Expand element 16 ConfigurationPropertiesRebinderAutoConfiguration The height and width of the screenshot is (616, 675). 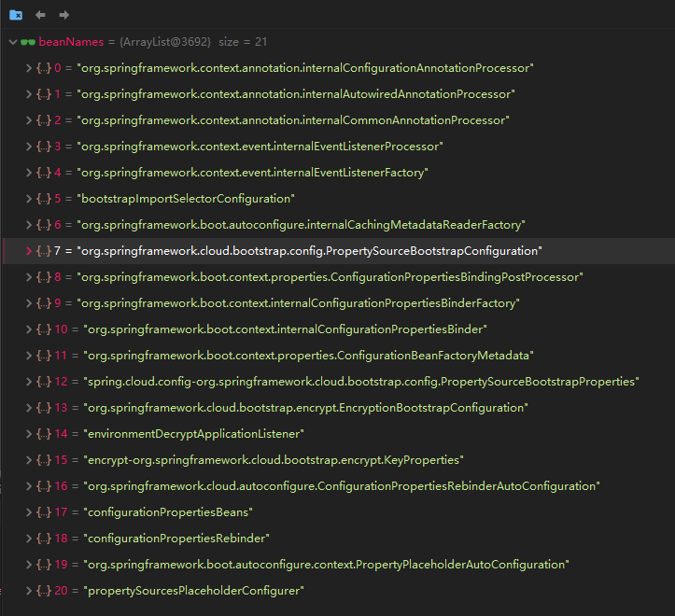click(28, 486)
